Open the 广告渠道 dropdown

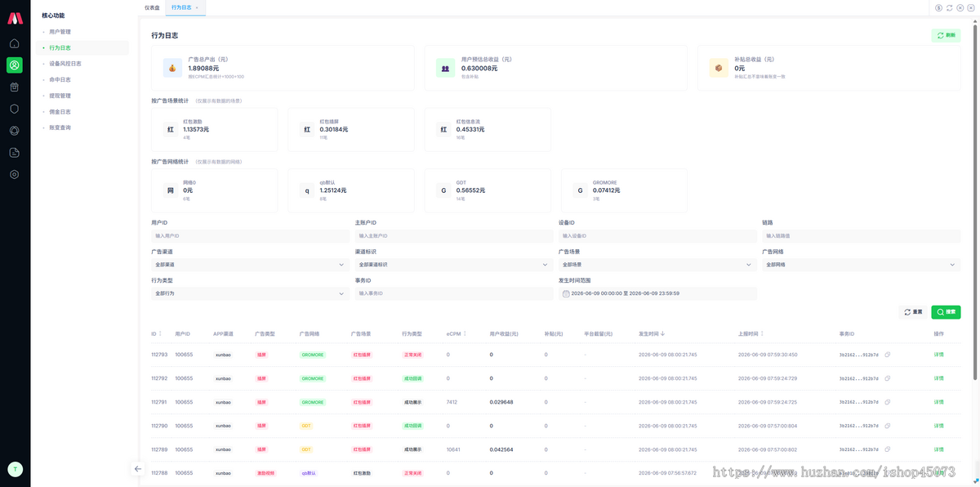click(x=250, y=265)
